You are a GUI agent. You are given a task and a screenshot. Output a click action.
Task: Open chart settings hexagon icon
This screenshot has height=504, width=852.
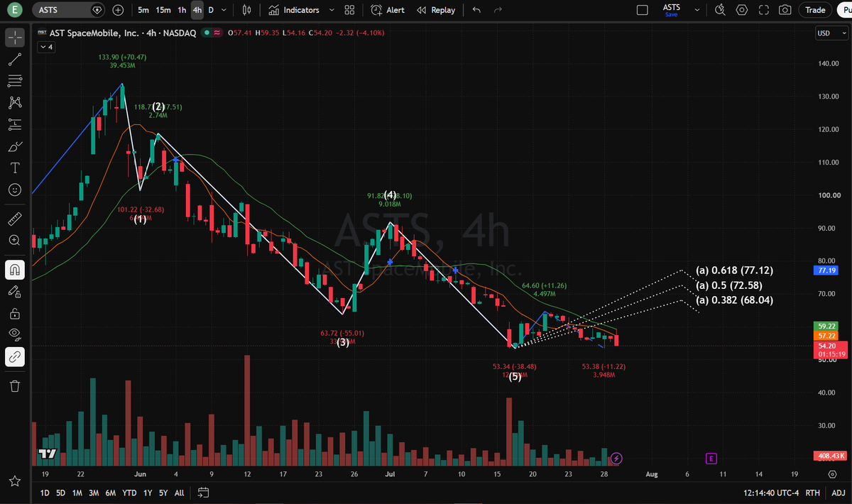(x=742, y=10)
